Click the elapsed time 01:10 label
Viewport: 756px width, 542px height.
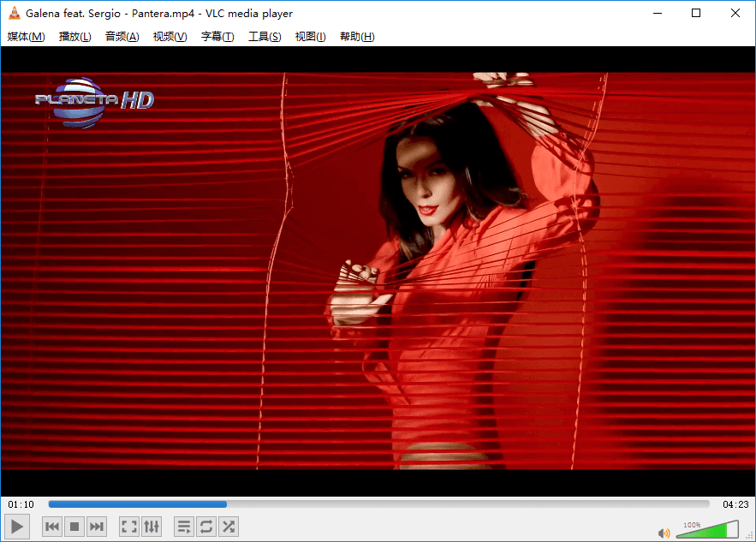point(21,504)
